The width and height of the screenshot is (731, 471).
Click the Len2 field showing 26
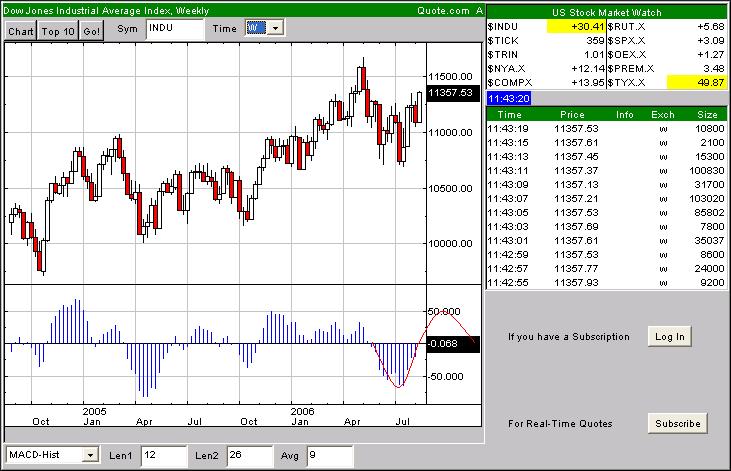[x=250, y=456]
